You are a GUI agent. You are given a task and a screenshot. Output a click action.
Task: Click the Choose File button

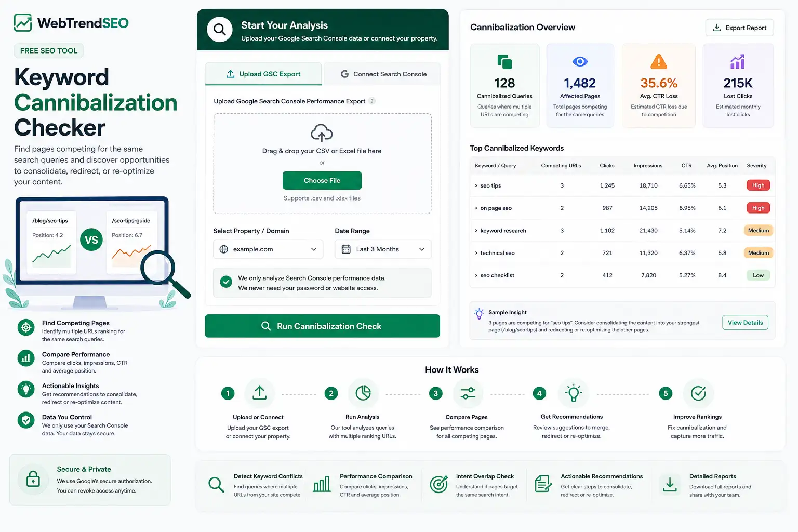click(322, 180)
